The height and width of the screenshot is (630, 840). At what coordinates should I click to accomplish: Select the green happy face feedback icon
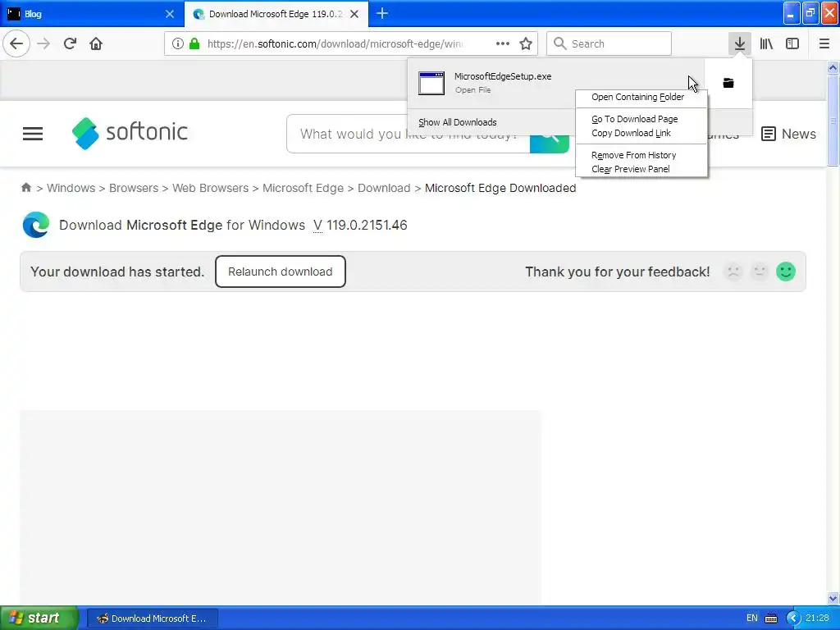pyautogui.click(x=786, y=272)
